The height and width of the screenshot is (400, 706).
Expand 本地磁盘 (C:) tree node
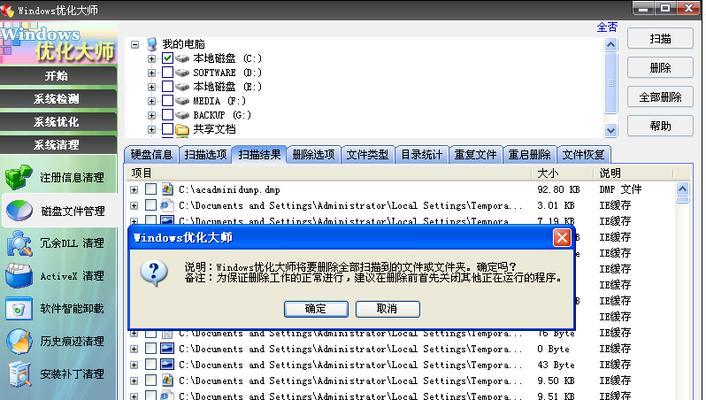point(152,59)
